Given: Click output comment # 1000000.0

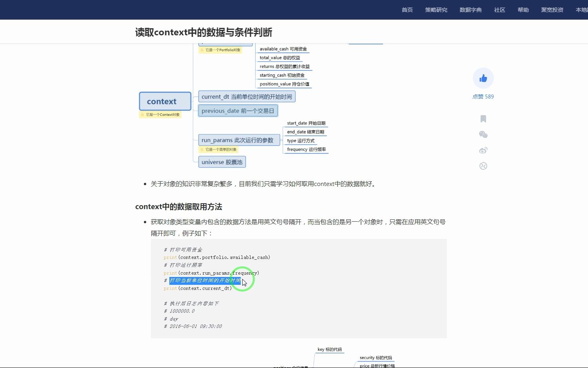Looking at the screenshot, I should point(179,311).
